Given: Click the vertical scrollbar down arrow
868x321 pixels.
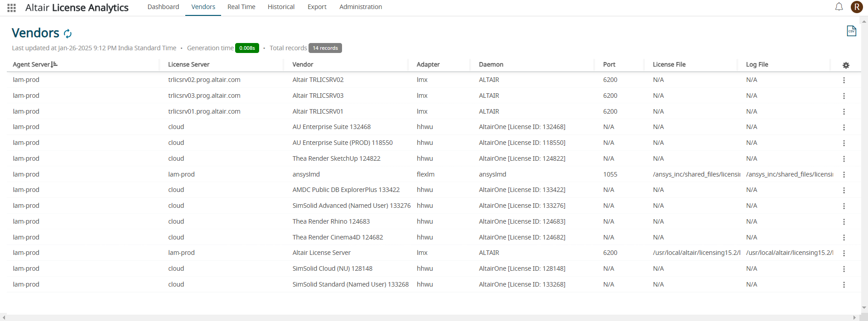Looking at the screenshot, I should [x=864, y=308].
